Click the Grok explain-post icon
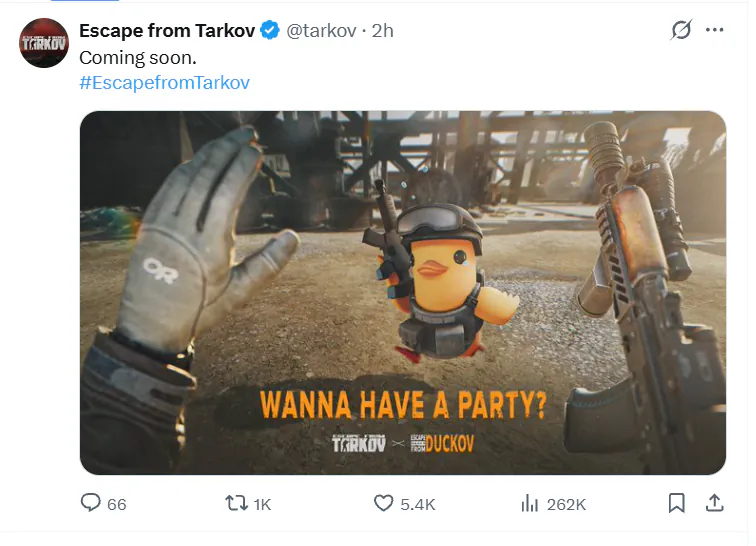This screenshot has height=546, width=756. coord(681,30)
